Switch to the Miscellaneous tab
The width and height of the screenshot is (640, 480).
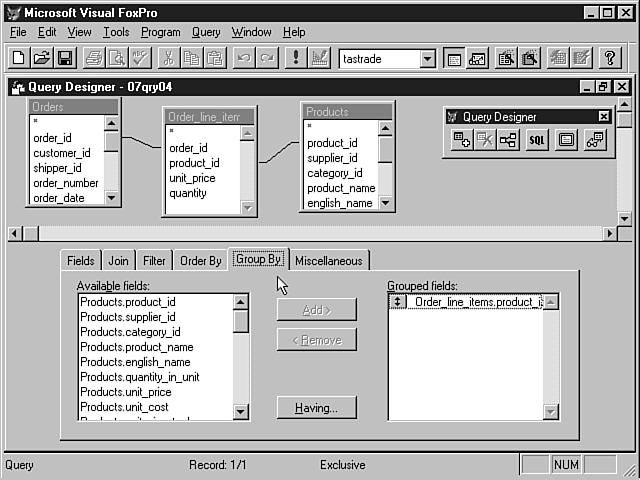[x=329, y=261]
